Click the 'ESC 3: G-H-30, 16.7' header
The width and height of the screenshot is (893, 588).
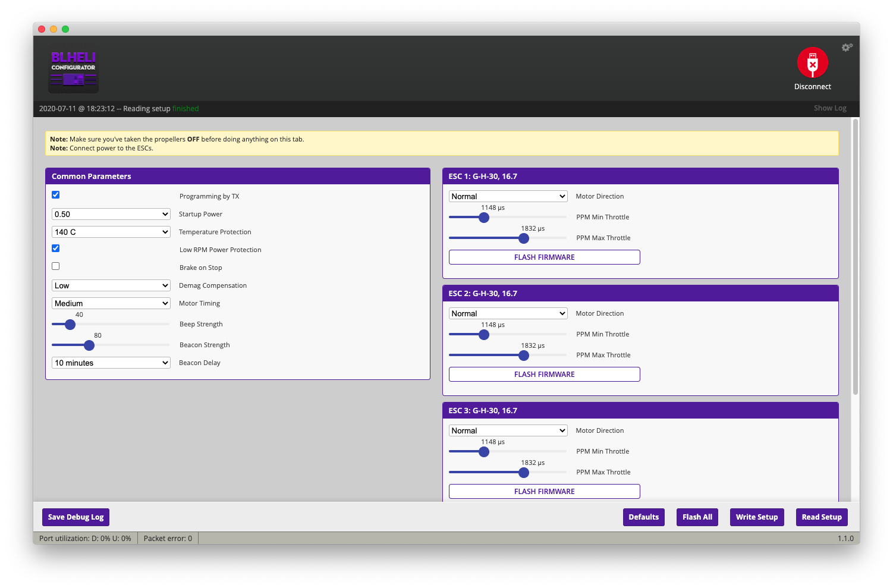coord(640,410)
